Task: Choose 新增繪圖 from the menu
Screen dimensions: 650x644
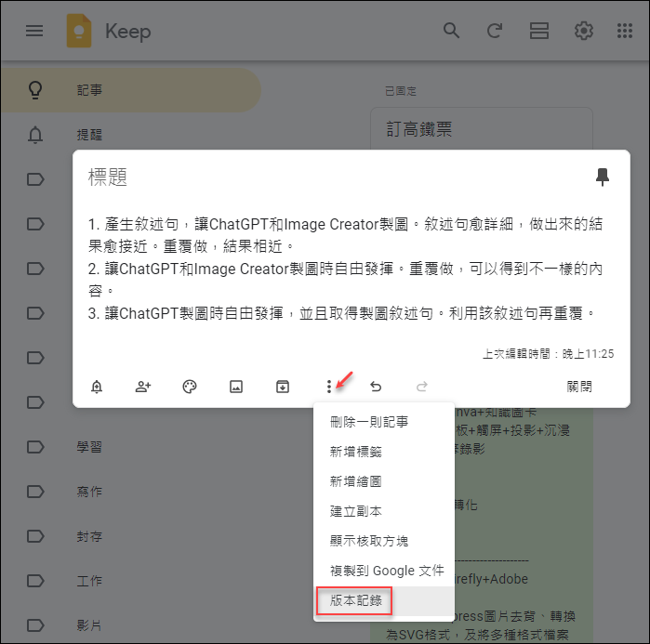Action: tap(384, 481)
